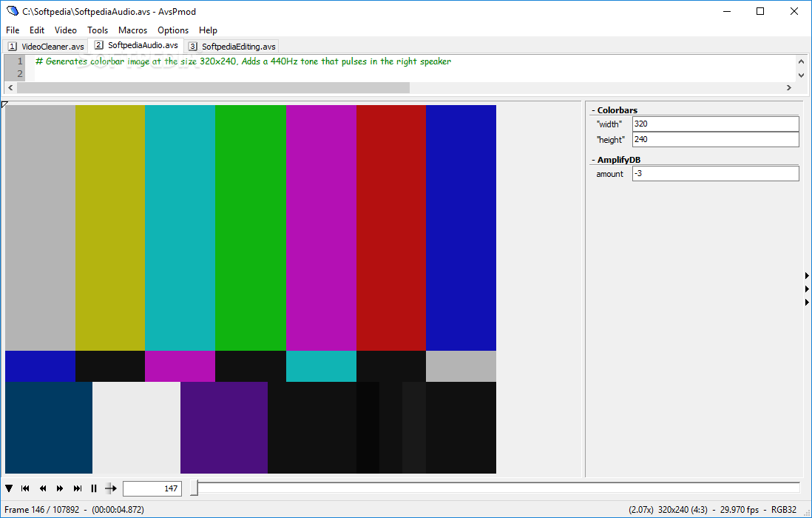Click the height field containing 240

[716, 139]
